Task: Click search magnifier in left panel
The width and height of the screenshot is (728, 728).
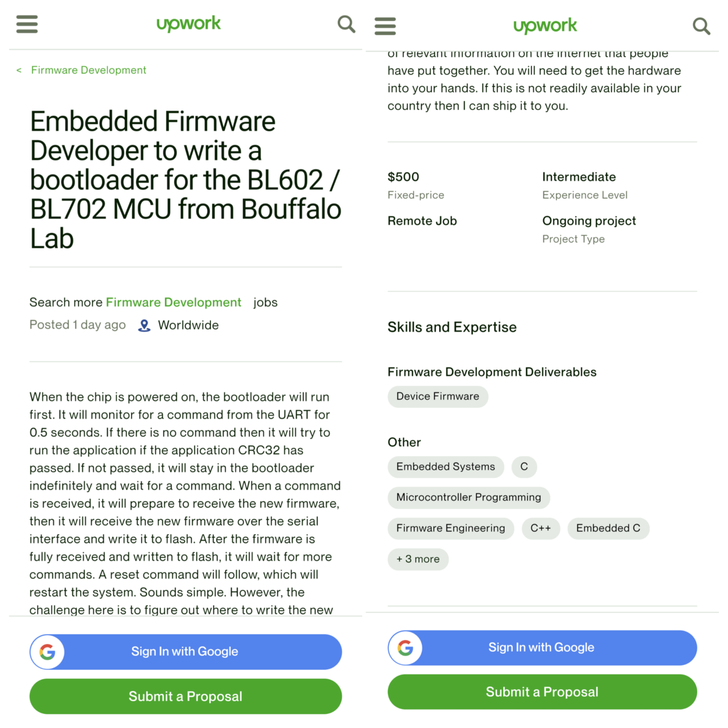Action: (x=346, y=24)
